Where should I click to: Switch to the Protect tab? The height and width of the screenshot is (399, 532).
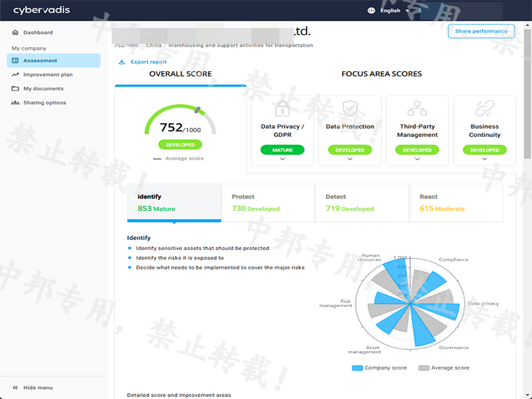coord(267,203)
